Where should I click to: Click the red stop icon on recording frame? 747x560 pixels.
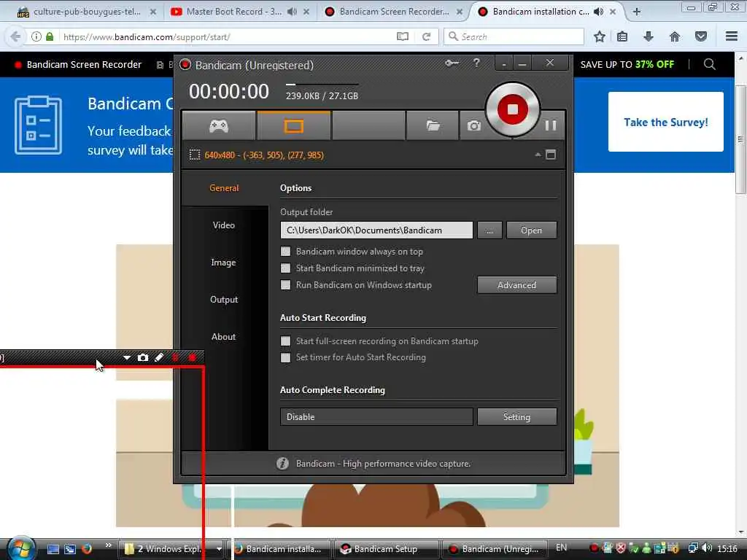[192, 357]
